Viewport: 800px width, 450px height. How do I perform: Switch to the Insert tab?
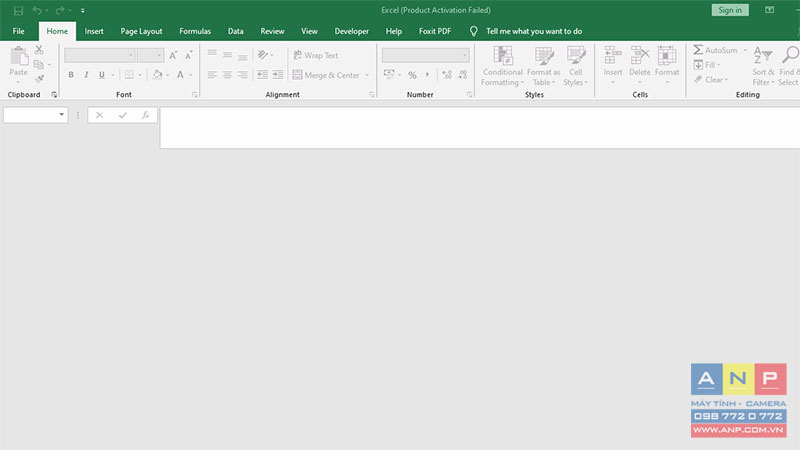[94, 31]
